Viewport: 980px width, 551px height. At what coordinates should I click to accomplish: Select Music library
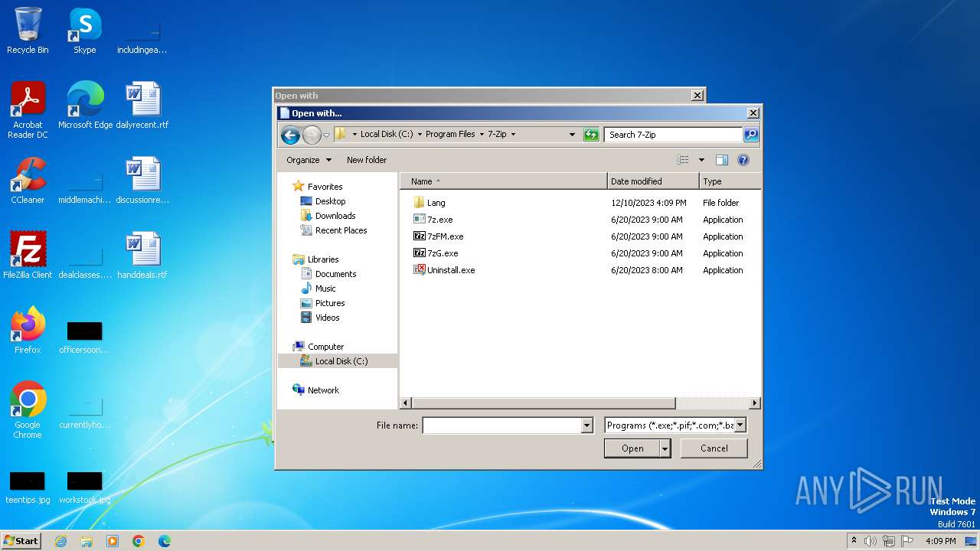pyautogui.click(x=325, y=289)
